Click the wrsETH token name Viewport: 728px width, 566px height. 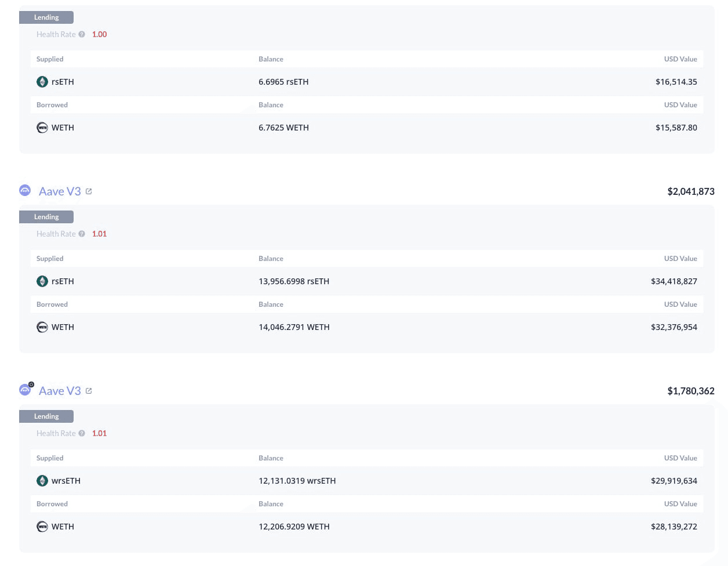(x=66, y=481)
